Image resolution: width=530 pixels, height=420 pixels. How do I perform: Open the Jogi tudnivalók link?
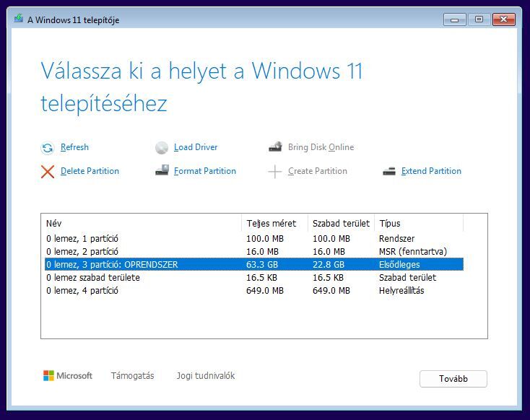[206, 376]
